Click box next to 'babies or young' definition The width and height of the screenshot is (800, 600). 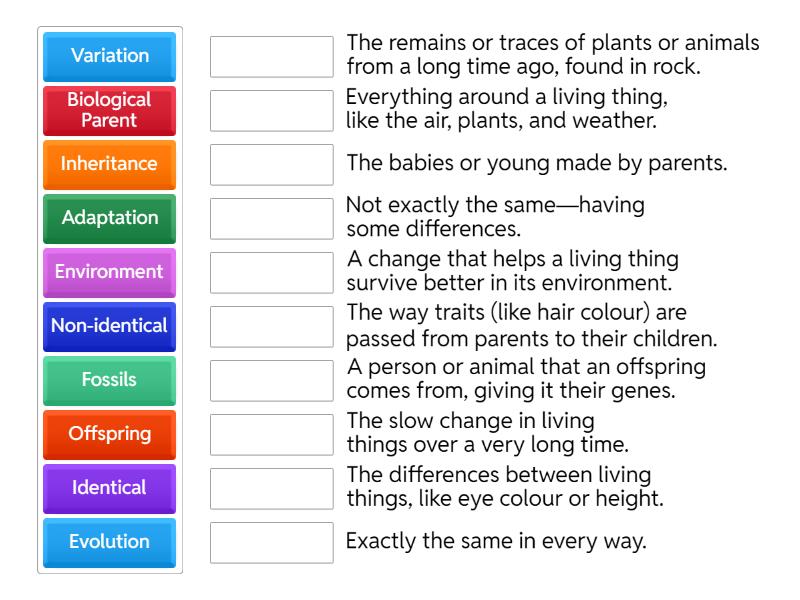(272, 165)
